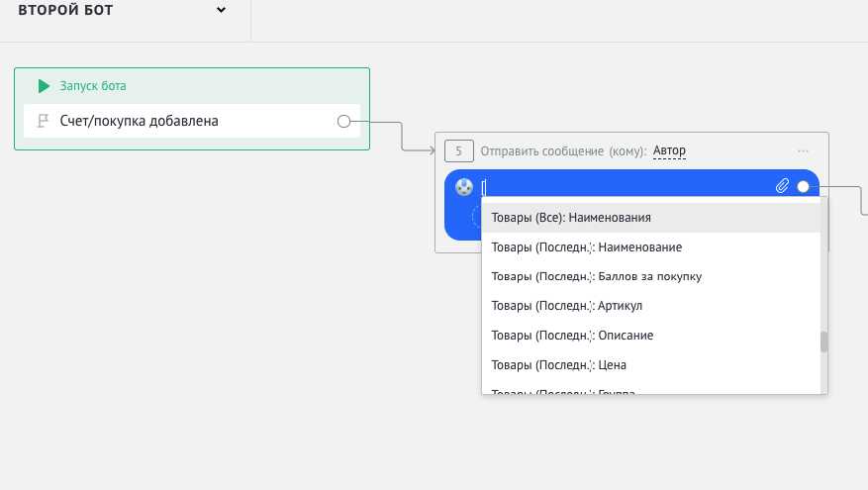Click the Отправить сообщение (кому) label
Viewport: 868px width, 490px height.
(563, 151)
